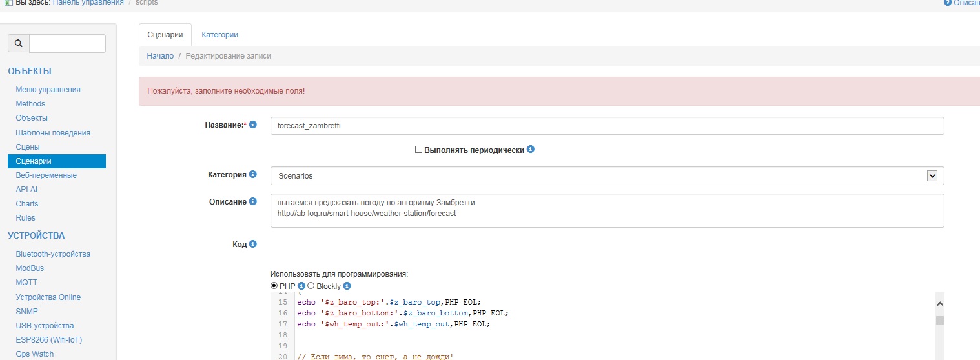980x360 pixels.
Task: Click info icon after PHP option
Action: coord(301,286)
